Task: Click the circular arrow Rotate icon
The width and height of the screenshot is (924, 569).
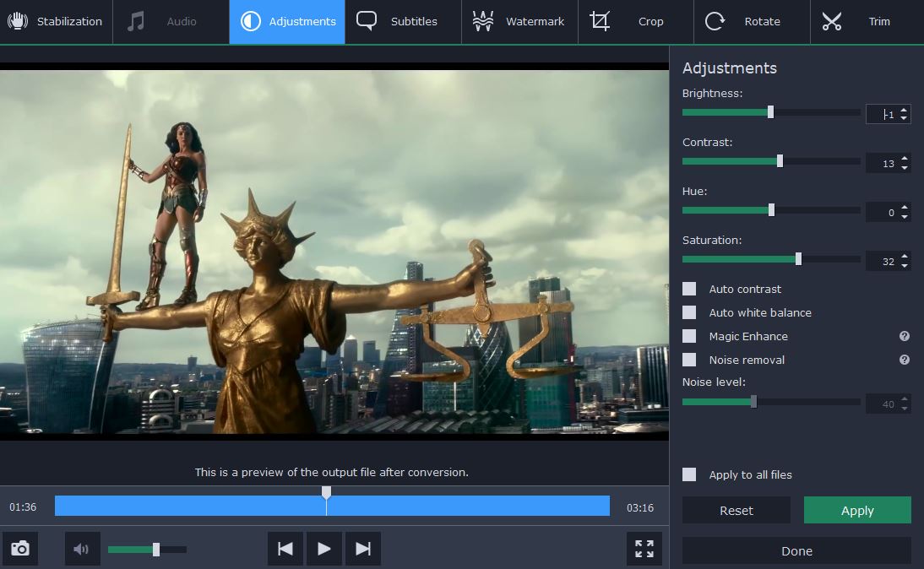Action: (x=715, y=21)
